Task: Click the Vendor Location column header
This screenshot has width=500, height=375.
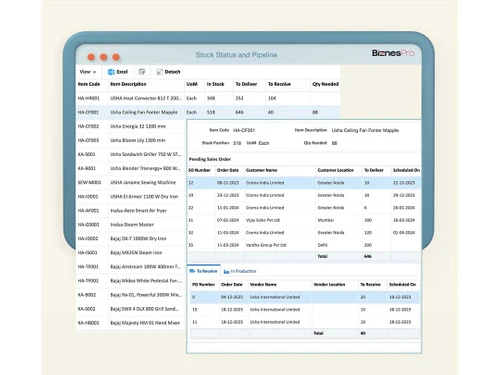Action: click(x=329, y=285)
